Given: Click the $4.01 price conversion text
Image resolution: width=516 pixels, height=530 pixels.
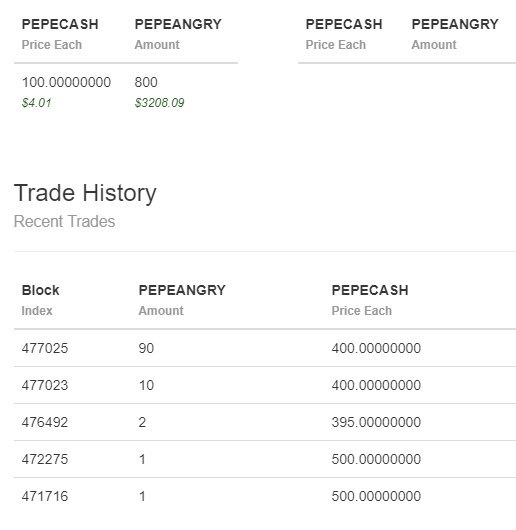Looking at the screenshot, I should pyautogui.click(x=36, y=103).
